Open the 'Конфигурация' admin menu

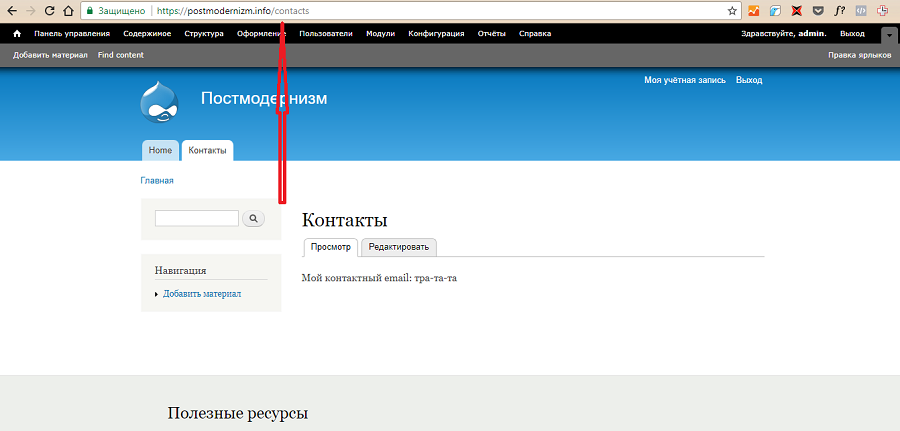point(436,34)
